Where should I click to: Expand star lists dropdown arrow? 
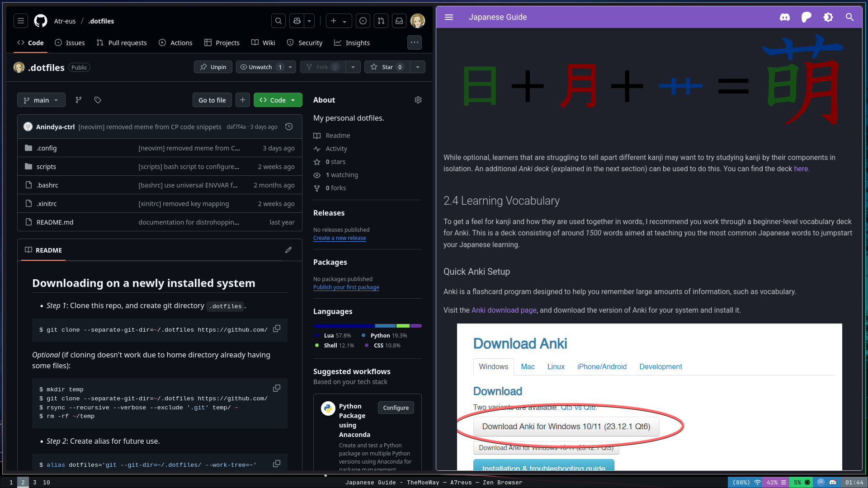click(x=418, y=67)
